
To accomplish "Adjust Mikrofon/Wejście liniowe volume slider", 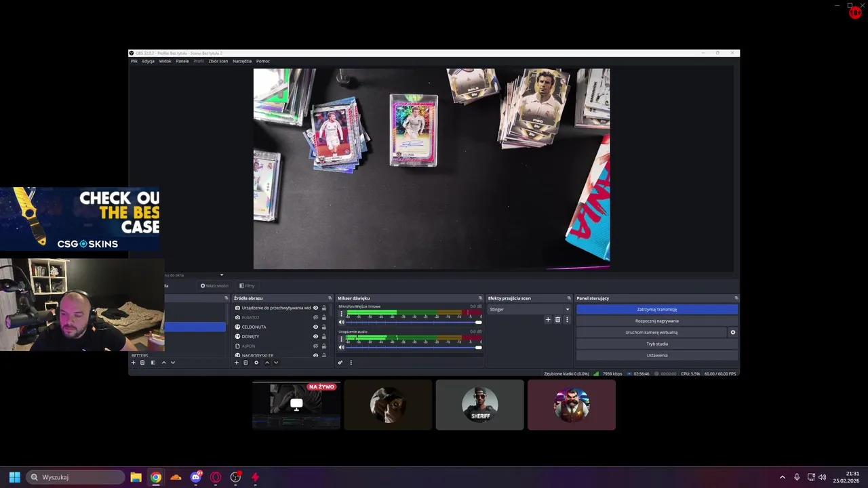I will 413,323.
